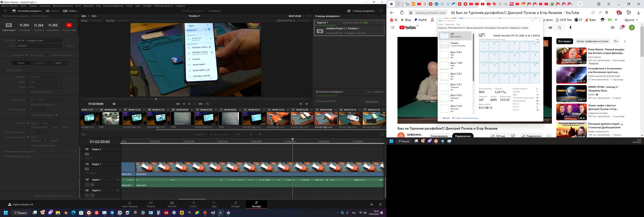Reload the YouTube page in browser
The image size is (644, 217).
(x=402, y=13)
